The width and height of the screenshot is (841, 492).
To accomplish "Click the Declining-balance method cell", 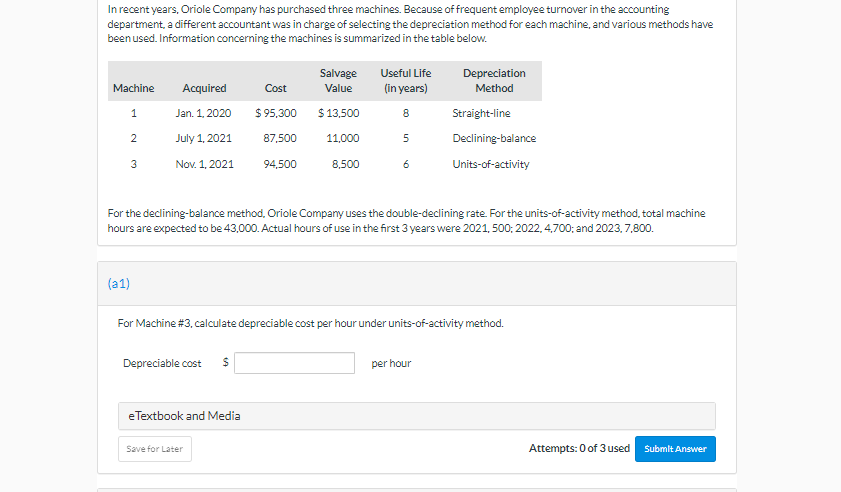I will 494,138.
